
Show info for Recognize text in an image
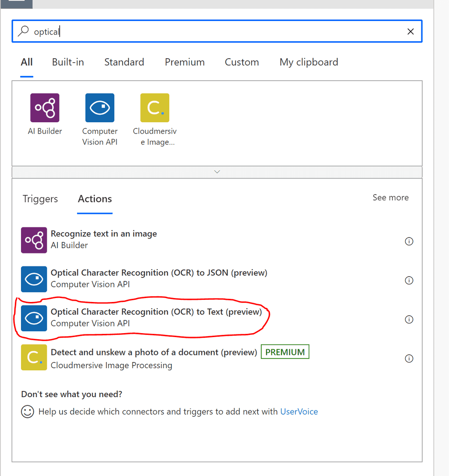pos(409,242)
